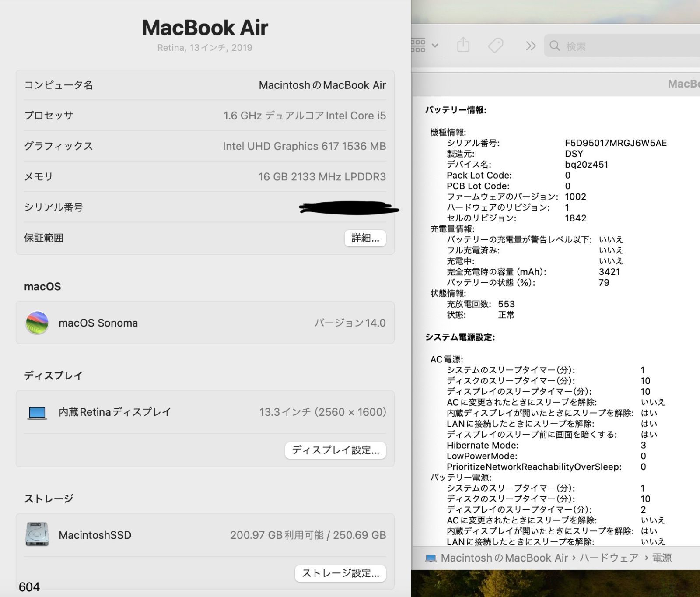Click the MacintoshSSD hard drive icon
This screenshot has height=597, width=700.
37,534
